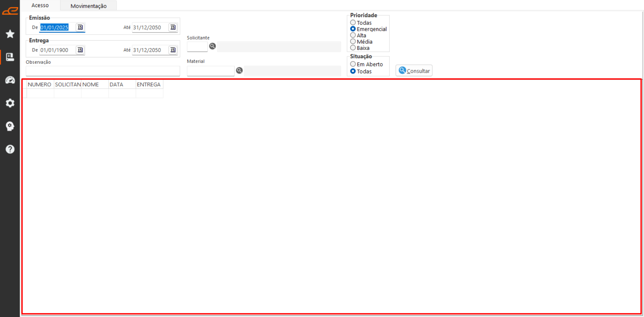Image resolution: width=644 pixels, height=317 pixels.
Task: Click into the Observação text field
Action: click(102, 71)
